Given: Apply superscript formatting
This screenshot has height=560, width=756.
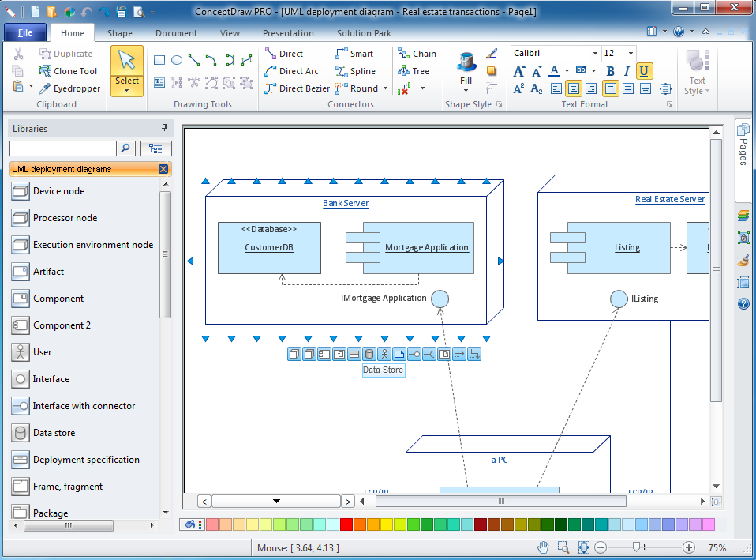Looking at the screenshot, I should (x=518, y=88).
